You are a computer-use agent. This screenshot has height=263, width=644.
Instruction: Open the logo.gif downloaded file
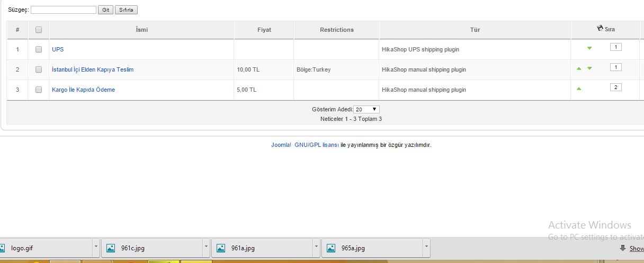tap(46, 248)
